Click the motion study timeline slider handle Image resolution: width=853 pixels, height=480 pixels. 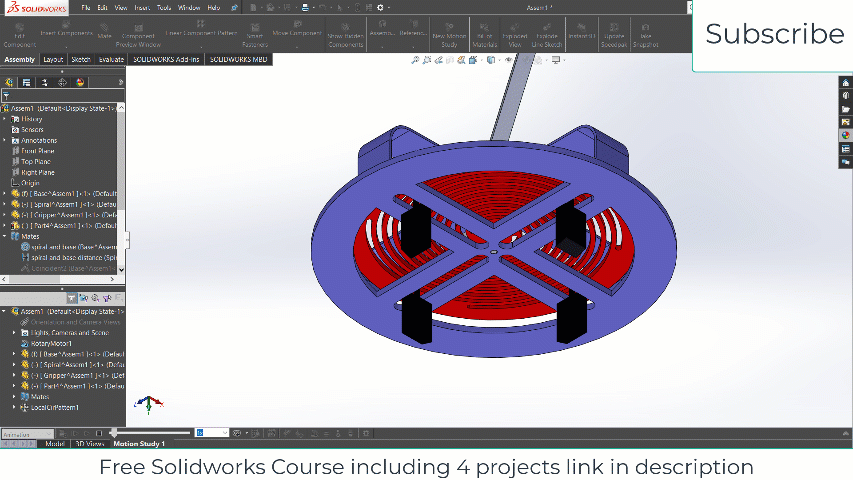(113, 433)
